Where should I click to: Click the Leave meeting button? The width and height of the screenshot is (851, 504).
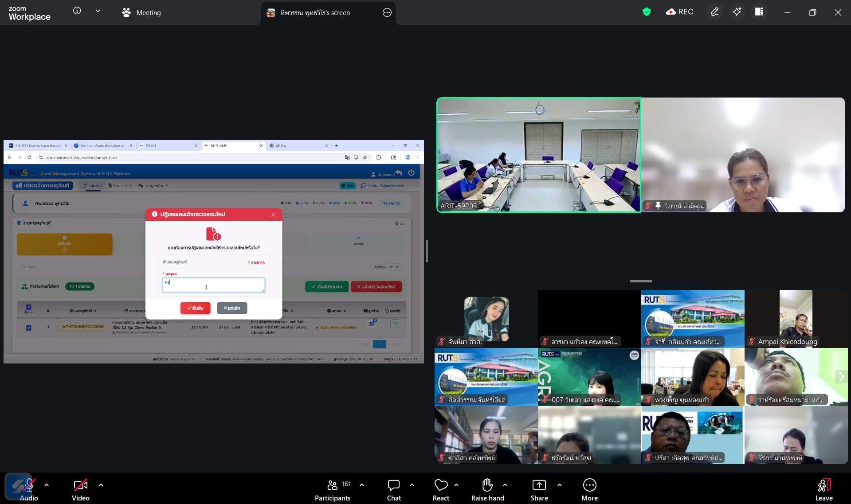[x=824, y=490]
